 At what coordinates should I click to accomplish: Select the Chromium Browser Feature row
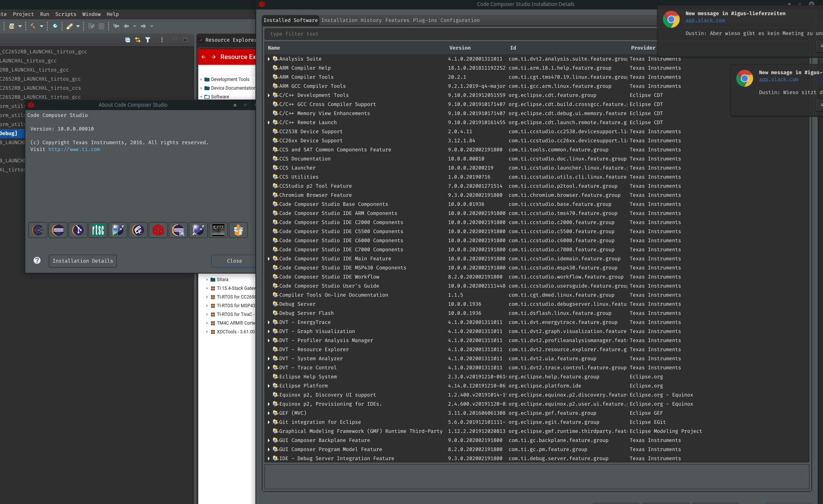tap(537, 195)
